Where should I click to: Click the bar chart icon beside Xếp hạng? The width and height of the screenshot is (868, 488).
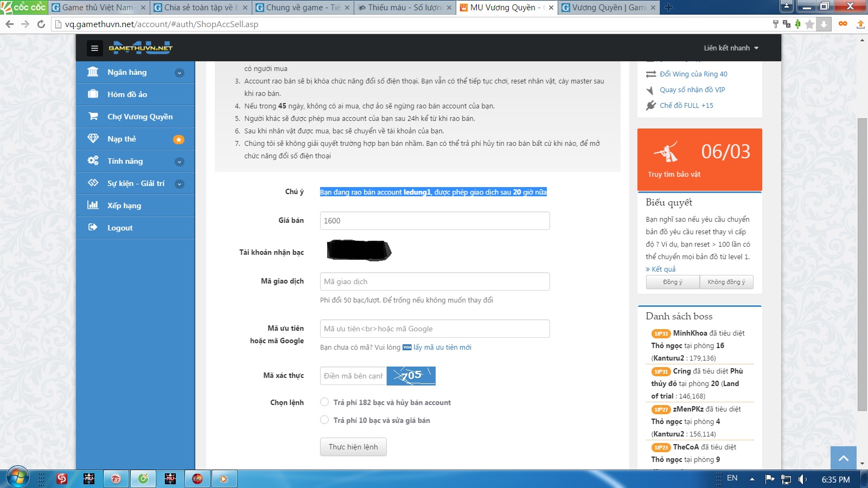click(x=93, y=206)
